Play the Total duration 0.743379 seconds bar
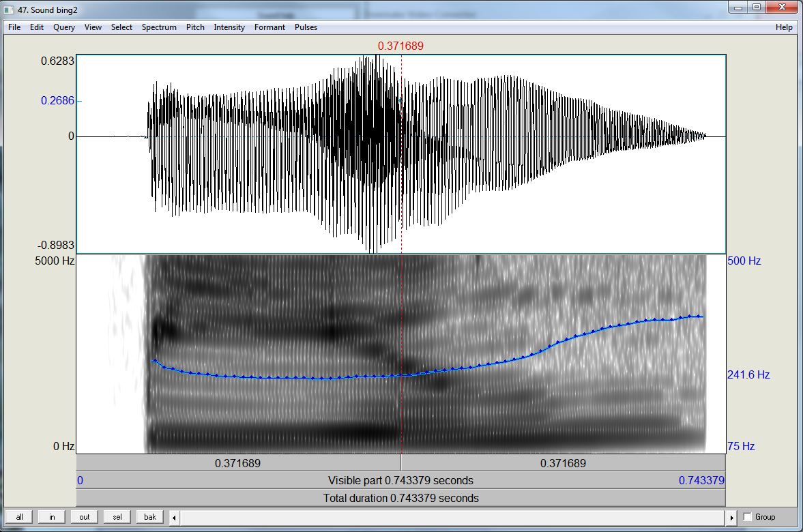The height and width of the screenshot is (532, 803). coord(401,498)
